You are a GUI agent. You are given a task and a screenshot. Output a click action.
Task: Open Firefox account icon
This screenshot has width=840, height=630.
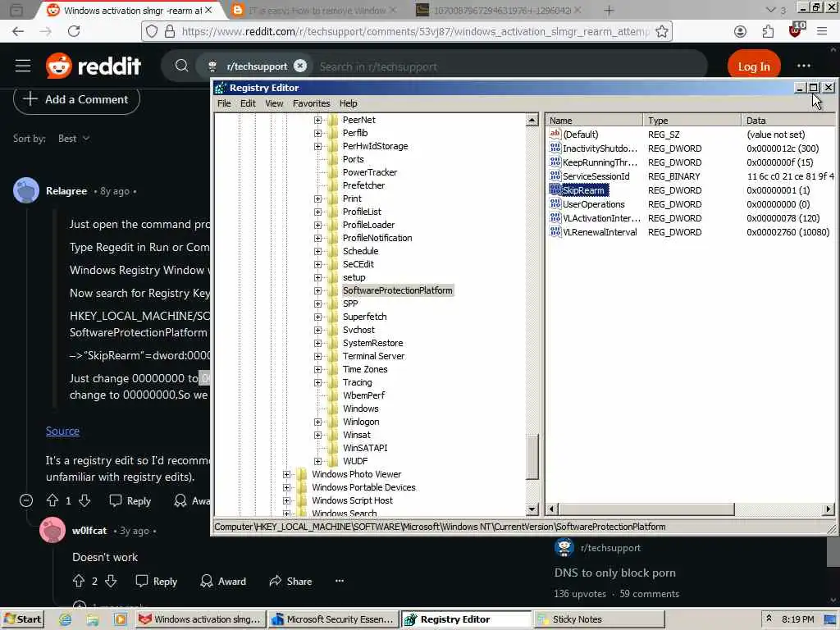pos(740,32)
